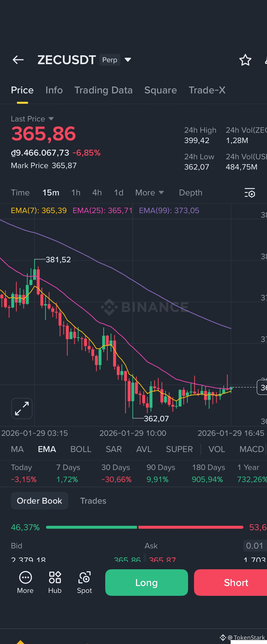267x644 pixels.
Task: Add ZECUSDT to favorites with star icon
Action: click(x=245, y=60)
